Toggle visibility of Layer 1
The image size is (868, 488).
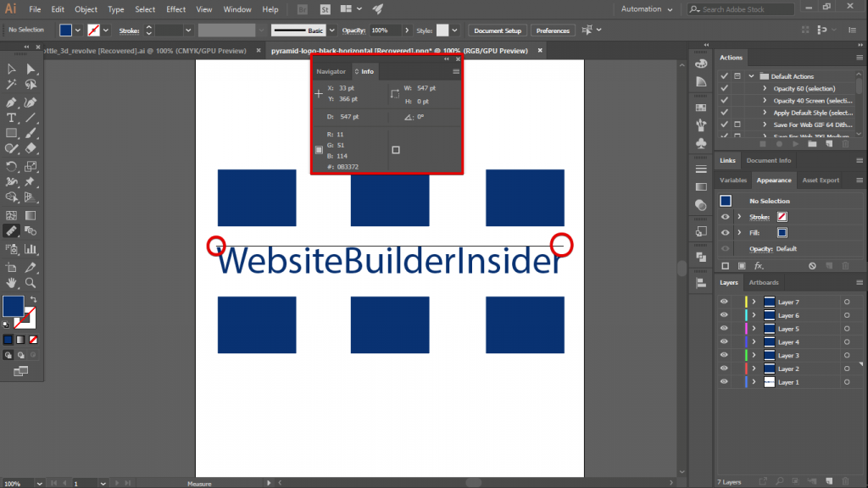coord(725,382)
